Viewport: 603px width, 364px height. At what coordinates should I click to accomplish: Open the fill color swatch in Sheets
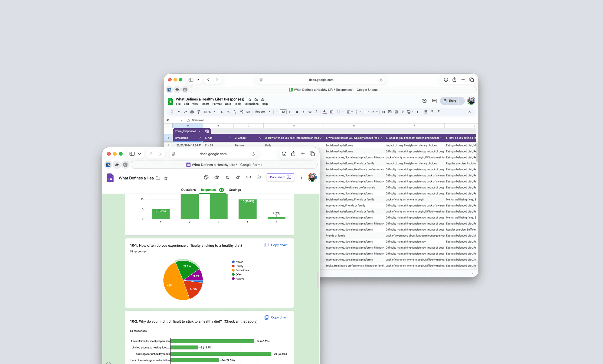click(x=324, y=112)
